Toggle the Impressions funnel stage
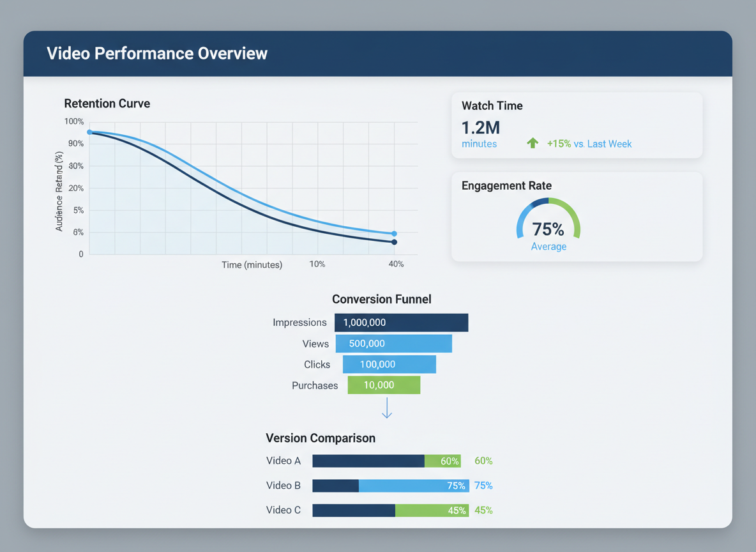The height and width of the screenshot is (552, 756). [x=401, y=322]
